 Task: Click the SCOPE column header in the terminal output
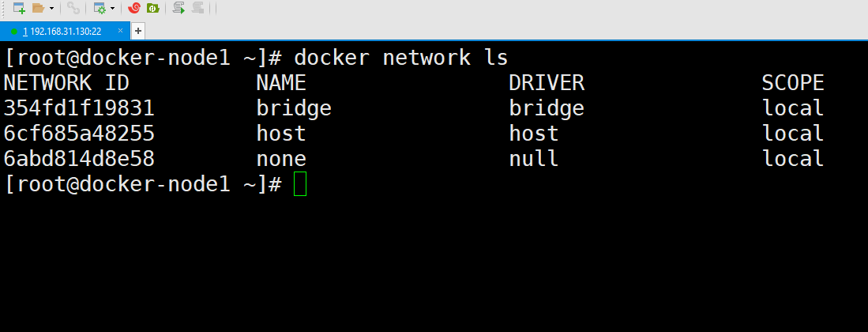[793, 83]
